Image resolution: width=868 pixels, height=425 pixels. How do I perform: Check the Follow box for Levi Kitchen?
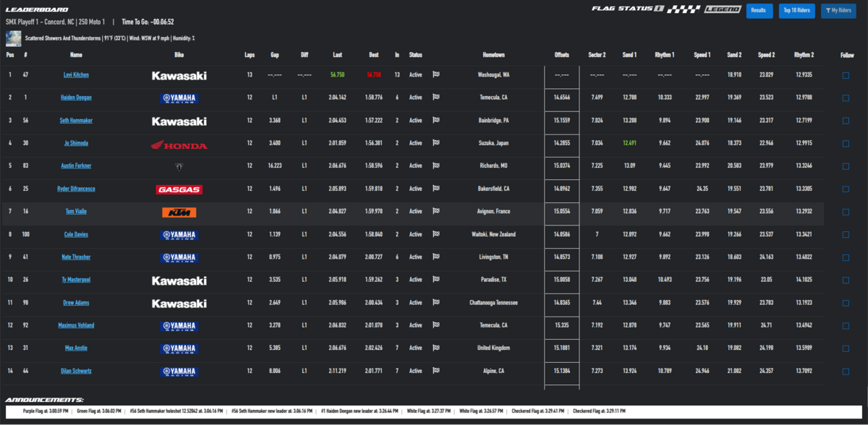[x=846, y=75]
